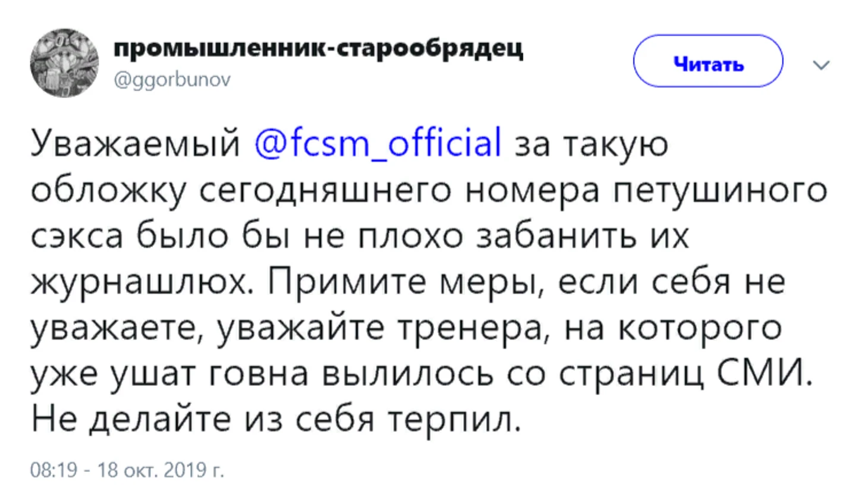
Task: Open the tweet timestamp 08:19 - 18 окт. 2019
Action: 127,470
